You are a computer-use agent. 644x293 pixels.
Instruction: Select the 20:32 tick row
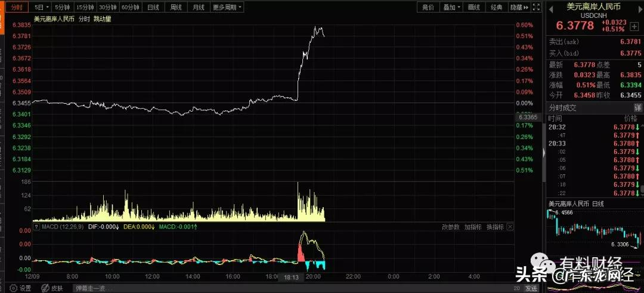point(594,127)
